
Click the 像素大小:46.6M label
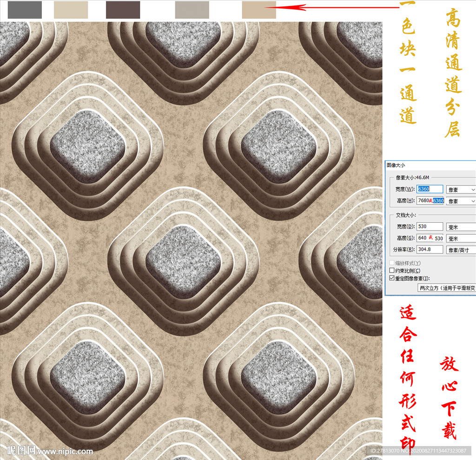click(412, 177)
